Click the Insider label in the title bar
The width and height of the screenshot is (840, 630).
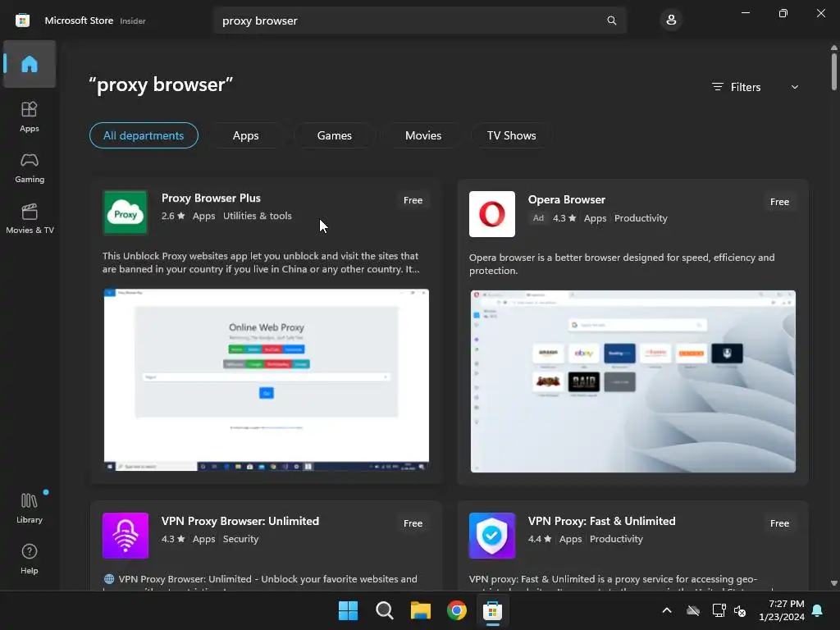pyautogui.click(x=132, y=21)
